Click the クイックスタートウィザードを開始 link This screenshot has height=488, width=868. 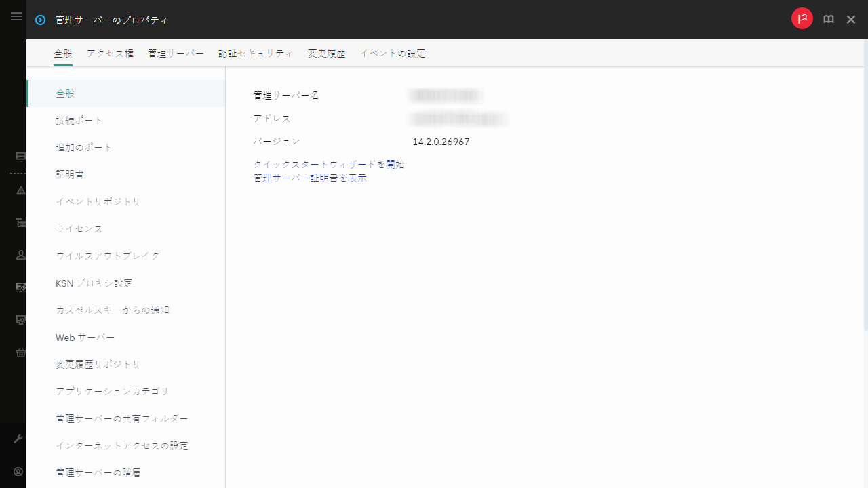328,164
